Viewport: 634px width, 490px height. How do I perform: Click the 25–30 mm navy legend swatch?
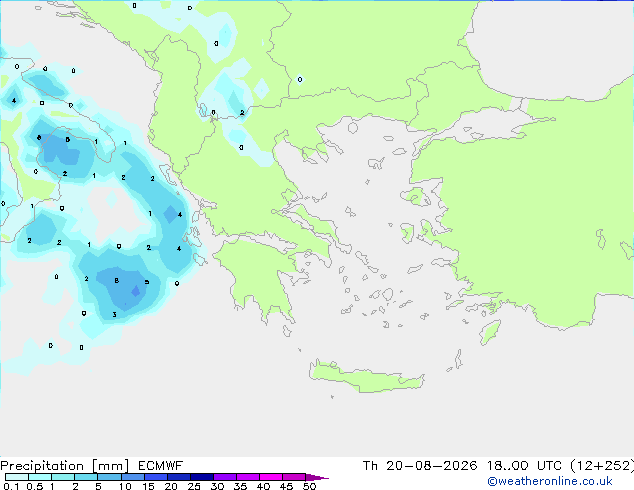click(201, 477)
